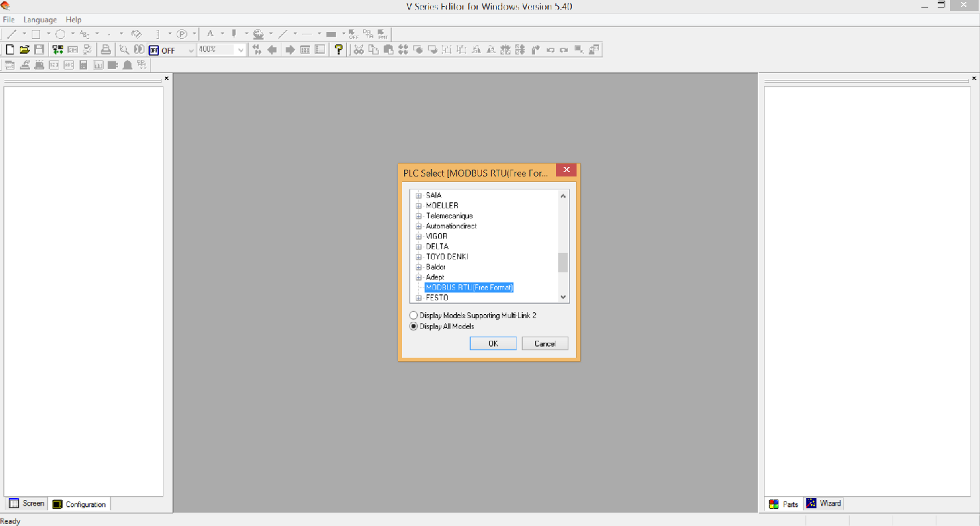Image resolution: width=980 pixels, height=526 pixels.
Task: Click the Copy icon beside the scissors
Action: tap(373, 50)
